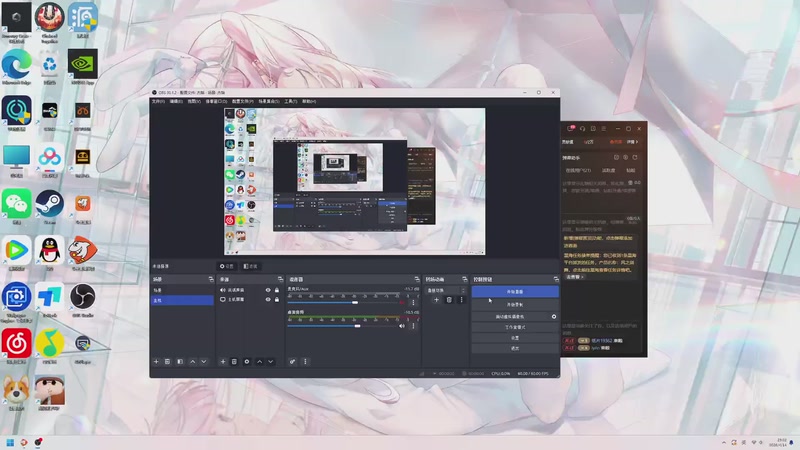Open NVIDIA App desktop shortcut

83,66
